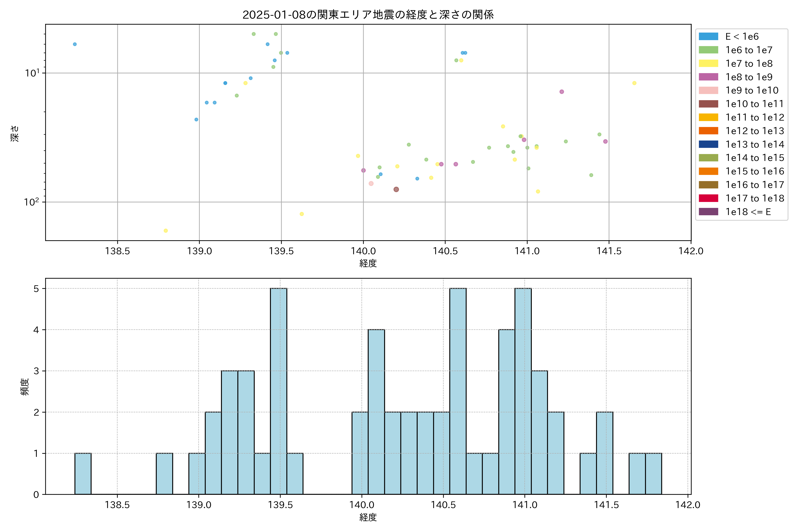
Task: Click the '頻度' y-axis label of histogram
Action: tap(25, 387)
